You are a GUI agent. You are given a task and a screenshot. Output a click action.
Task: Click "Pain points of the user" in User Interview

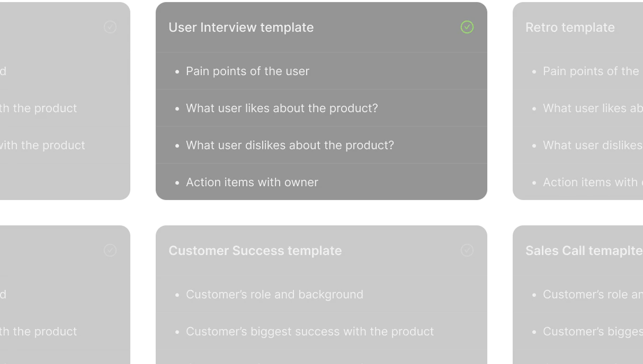point(247,71)
